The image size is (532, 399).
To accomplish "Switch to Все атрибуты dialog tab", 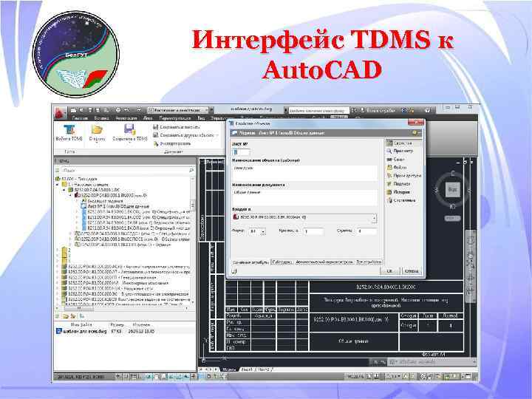I will (369, 262).
